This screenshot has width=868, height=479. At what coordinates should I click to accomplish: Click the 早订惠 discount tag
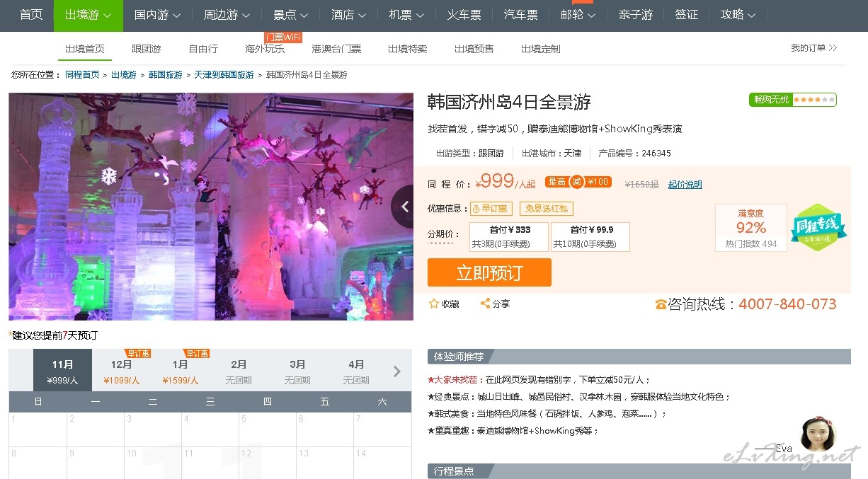(x=491, y=209)
